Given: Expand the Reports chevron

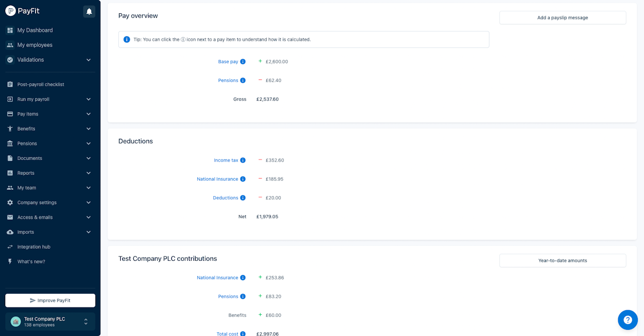Looking at the screenshot, I should coord(88,173).
